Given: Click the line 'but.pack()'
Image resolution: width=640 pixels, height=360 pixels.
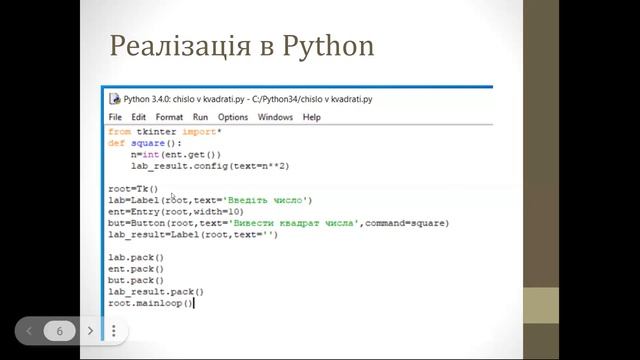Looking at the screenshot, I should pyautogui.click(x=136, y=280).
